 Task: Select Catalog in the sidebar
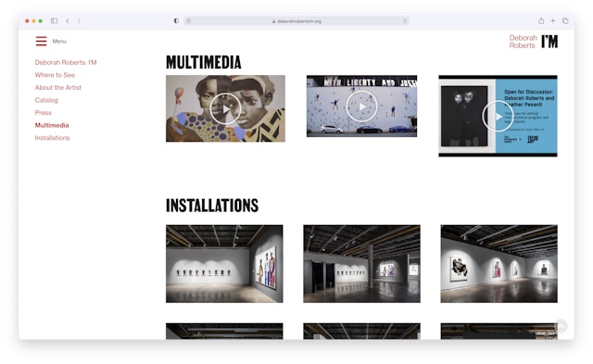click(x=46, y=100)
